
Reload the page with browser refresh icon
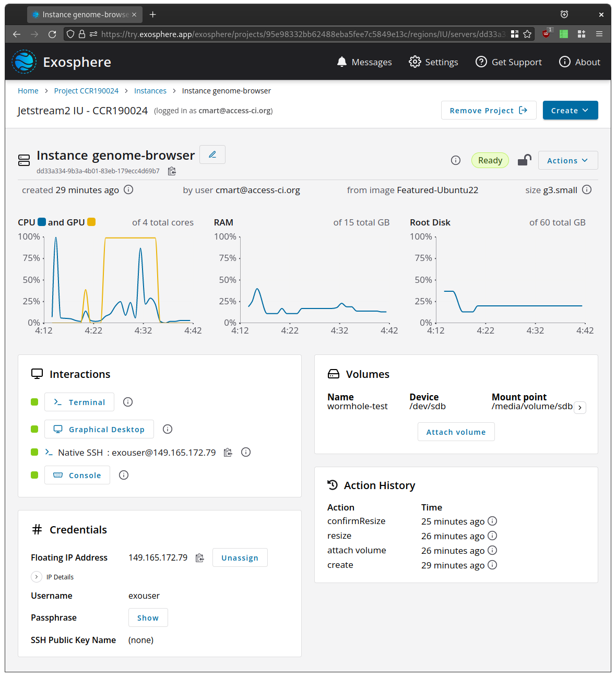[x=52, y=34]
